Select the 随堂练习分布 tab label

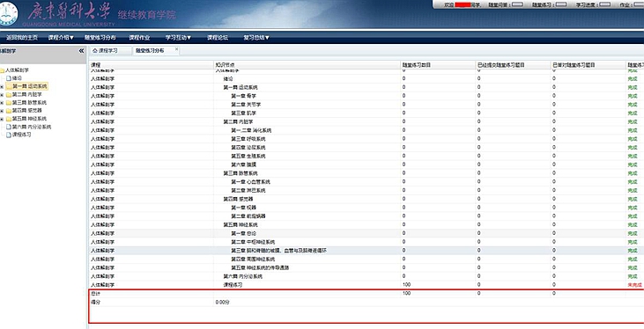tap(150, 50)
